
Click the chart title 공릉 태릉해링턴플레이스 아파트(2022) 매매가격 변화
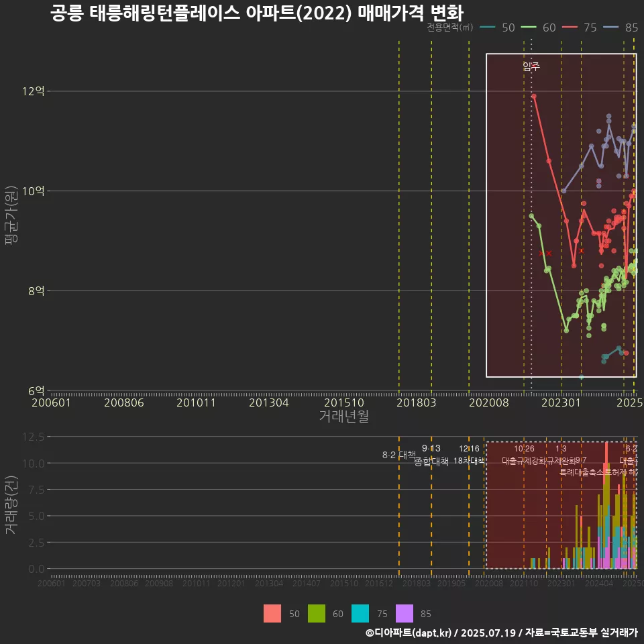(257, 13)
